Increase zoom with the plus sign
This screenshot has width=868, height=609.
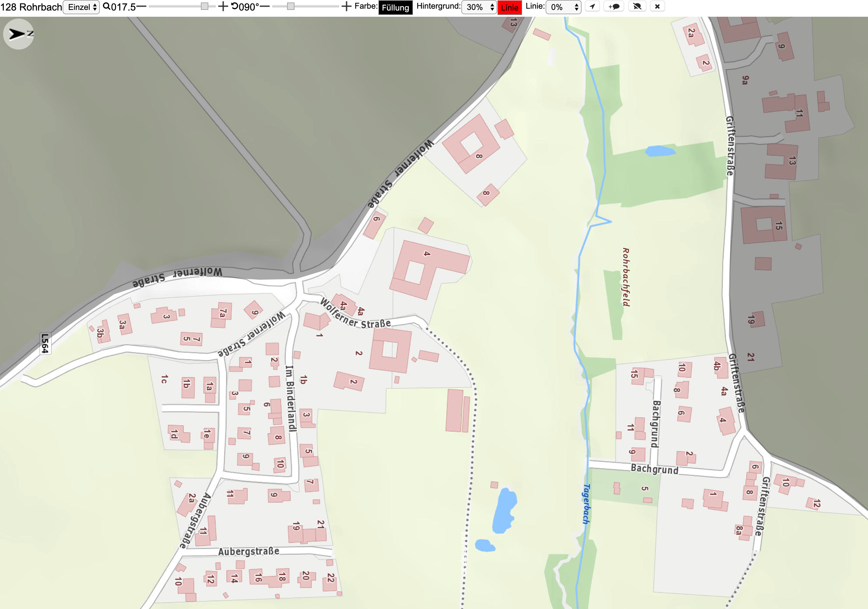[223, 7]
